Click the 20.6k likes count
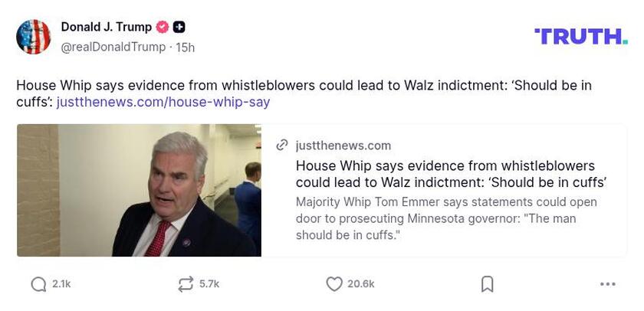The width and height of the screenshot is (644, 311). [x=361, y=284]
